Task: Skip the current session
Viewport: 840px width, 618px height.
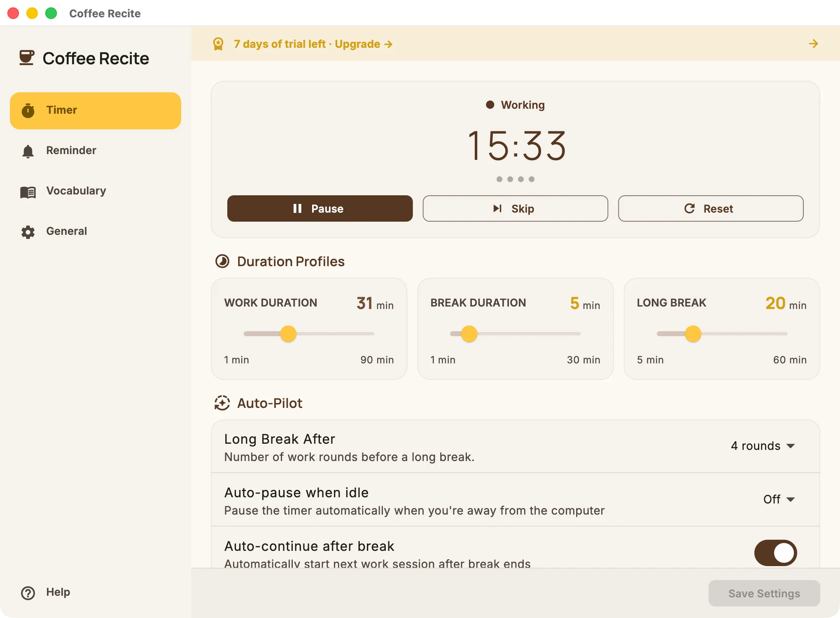Action: tap(515, 208)
